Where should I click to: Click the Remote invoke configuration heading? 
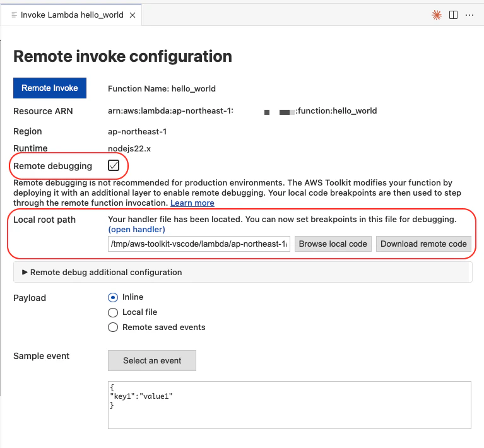(x=122, y=57)
